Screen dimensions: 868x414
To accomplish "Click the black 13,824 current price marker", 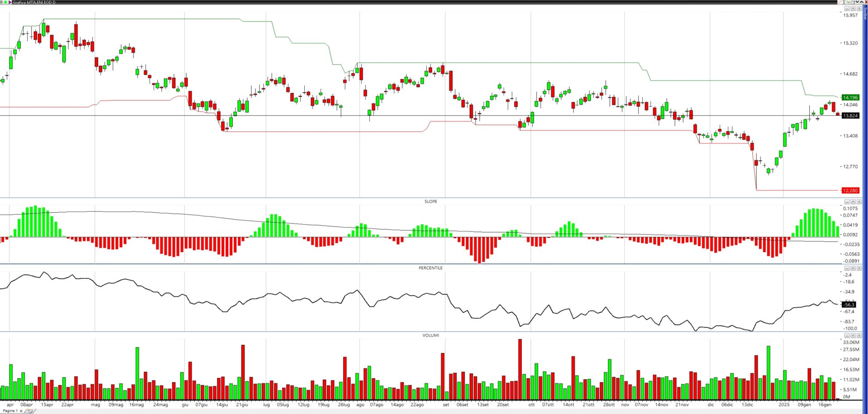I will pos(850,116).
